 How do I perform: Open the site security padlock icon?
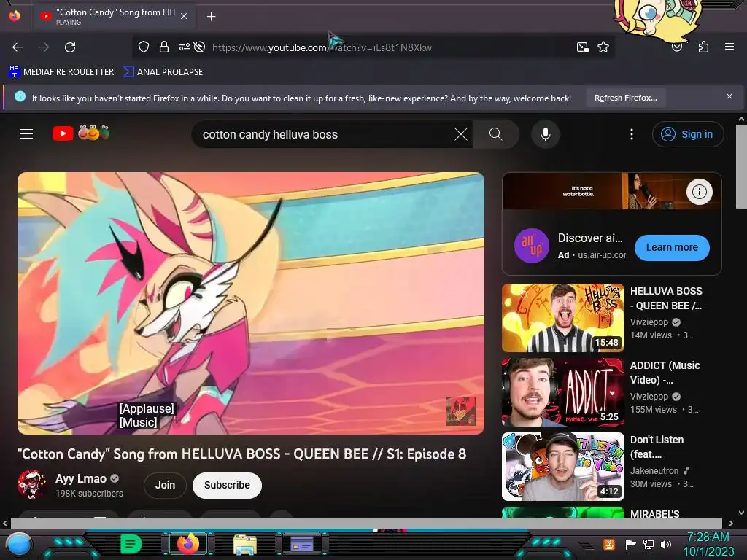coord(164,47)
